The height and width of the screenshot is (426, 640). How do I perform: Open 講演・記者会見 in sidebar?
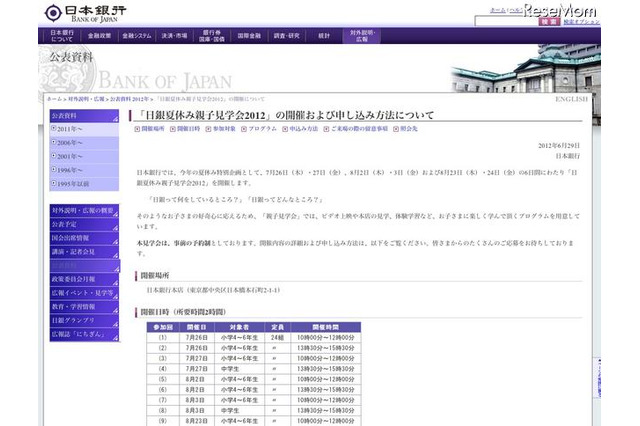[84, 252]
